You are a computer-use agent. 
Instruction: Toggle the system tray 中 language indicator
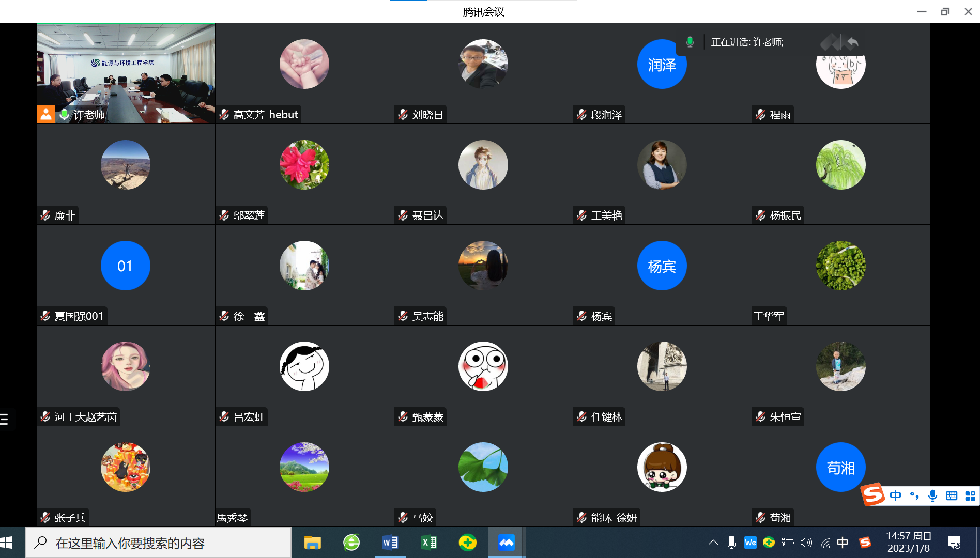point(843,542)
